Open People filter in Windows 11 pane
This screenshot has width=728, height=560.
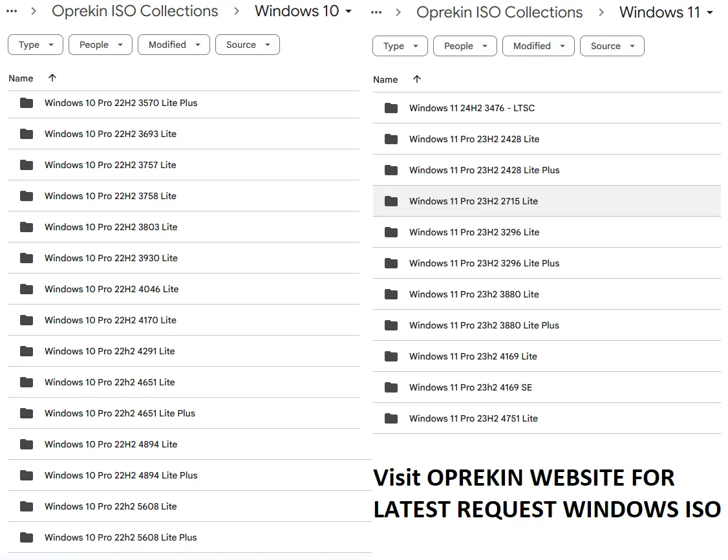pyautogui.click(x=465, y=46)
